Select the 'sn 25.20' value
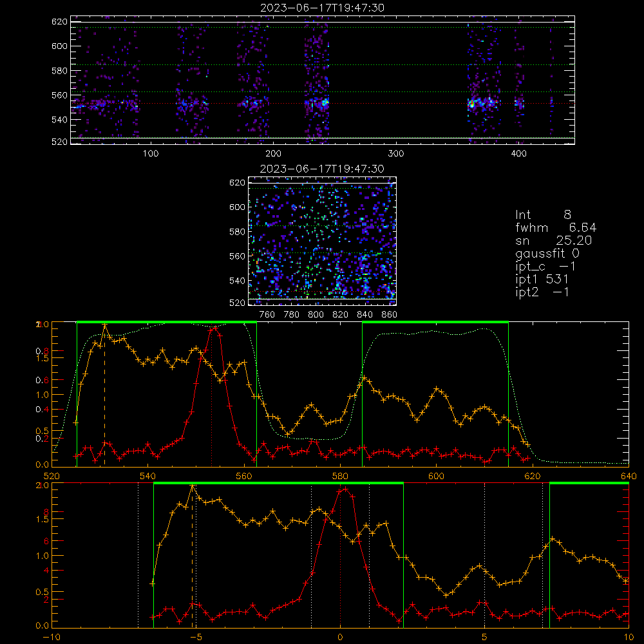Viewport: 644px width, 644px height. pyautogui.click(x=553, y=240)
